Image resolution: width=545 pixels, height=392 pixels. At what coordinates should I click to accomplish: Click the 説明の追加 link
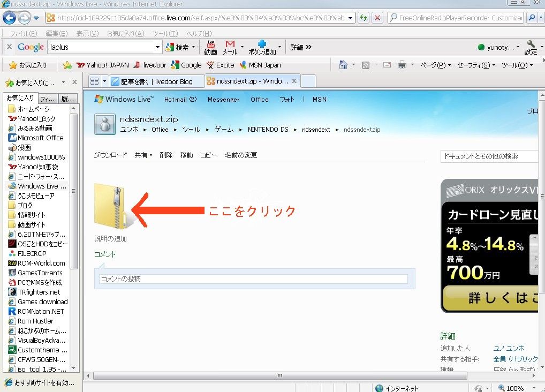[110, 239]
